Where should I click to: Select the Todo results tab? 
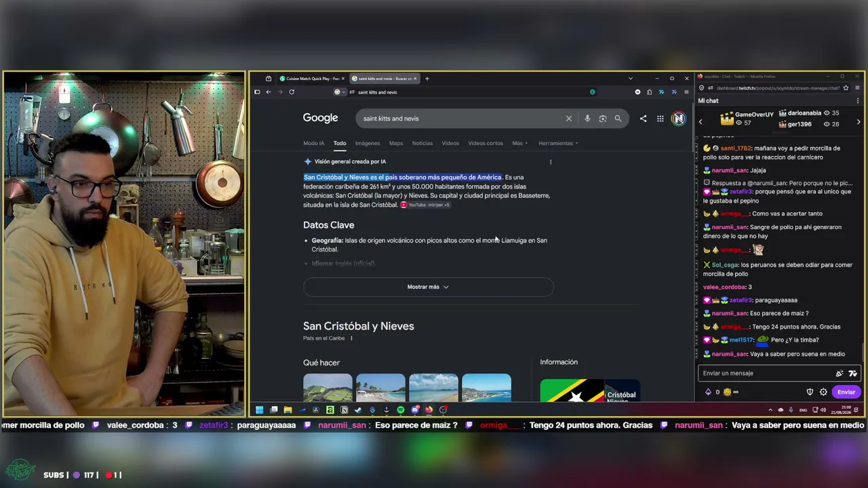[340, 143]
